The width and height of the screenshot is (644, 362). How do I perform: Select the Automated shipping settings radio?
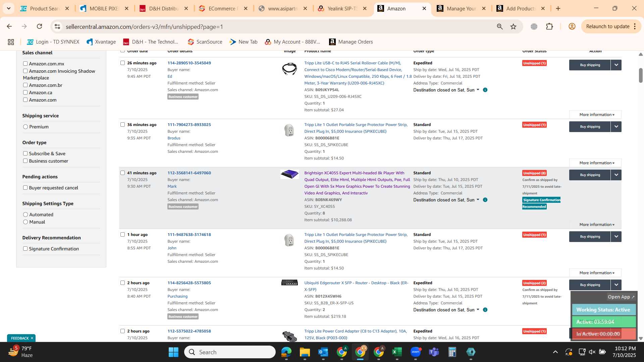[25, 215]
